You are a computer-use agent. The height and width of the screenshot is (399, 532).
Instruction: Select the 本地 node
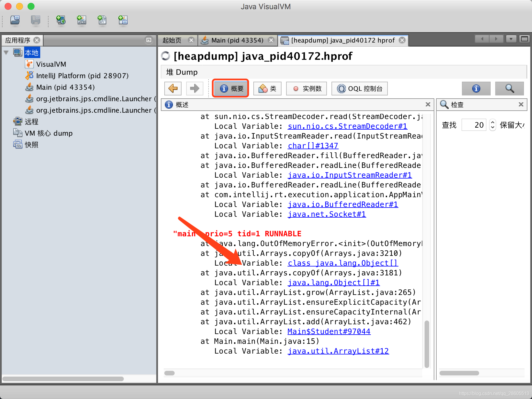(x=32, y=53)
